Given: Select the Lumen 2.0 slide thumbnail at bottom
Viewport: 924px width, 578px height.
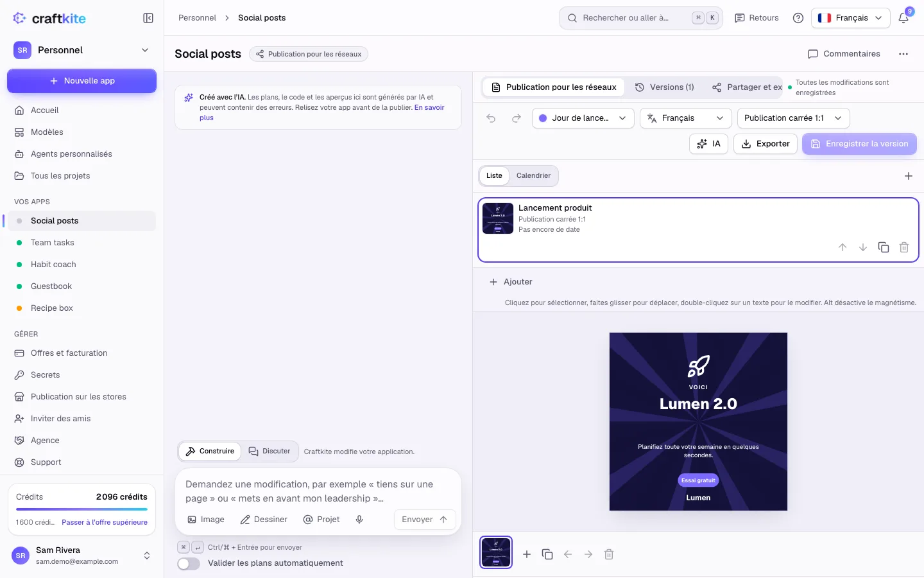Looking at the screenshot, I should click(x=496, y=552).
